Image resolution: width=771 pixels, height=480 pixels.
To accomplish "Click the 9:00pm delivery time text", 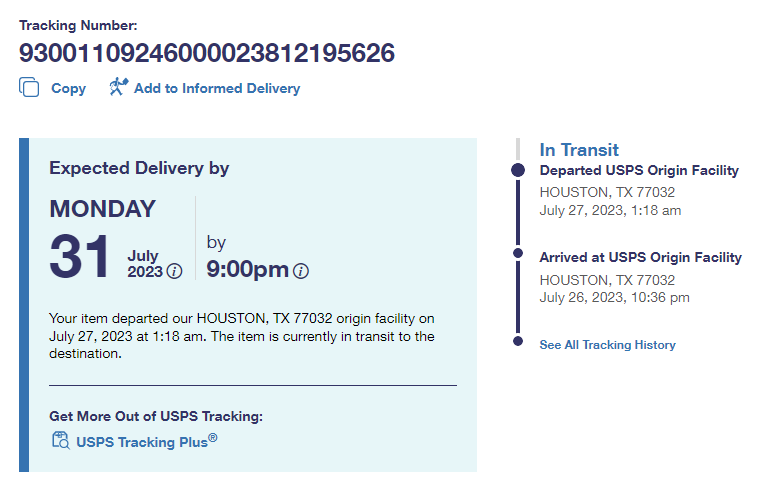I will click(x=247, y=269).
